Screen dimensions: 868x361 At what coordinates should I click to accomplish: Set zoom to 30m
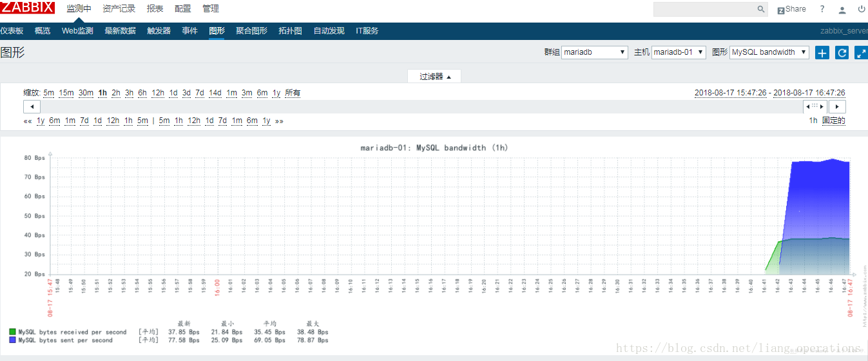point(86,93)
